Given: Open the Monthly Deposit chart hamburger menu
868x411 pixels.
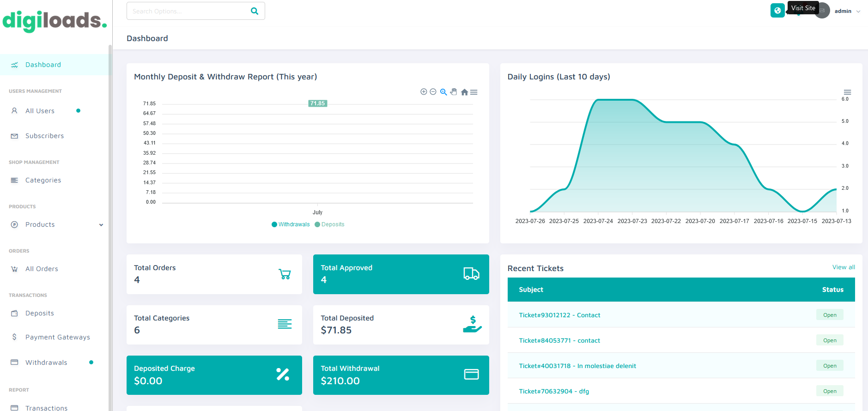Looking at the screenshot, I should pyautogui.click(x=474, y=92).
